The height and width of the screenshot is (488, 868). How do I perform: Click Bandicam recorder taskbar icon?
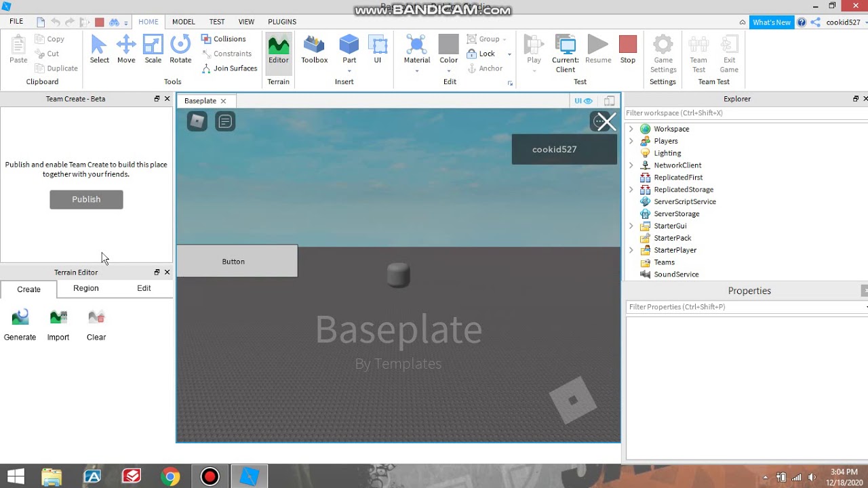210,476
